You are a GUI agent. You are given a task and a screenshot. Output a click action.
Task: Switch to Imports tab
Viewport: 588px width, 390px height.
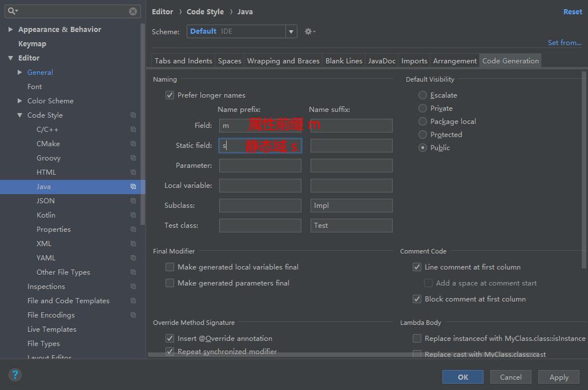[x=414, y=61]
